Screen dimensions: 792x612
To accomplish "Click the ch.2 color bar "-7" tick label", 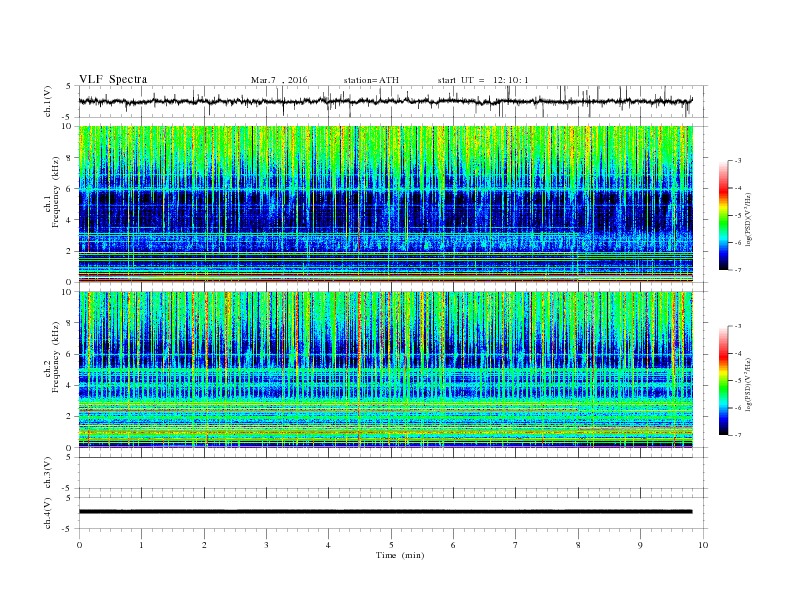I will pyautogui.click(x=738, y=435).
